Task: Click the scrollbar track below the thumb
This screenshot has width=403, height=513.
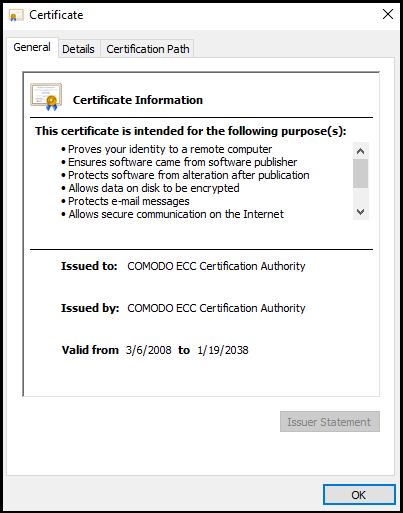Action: pos(361,196)
